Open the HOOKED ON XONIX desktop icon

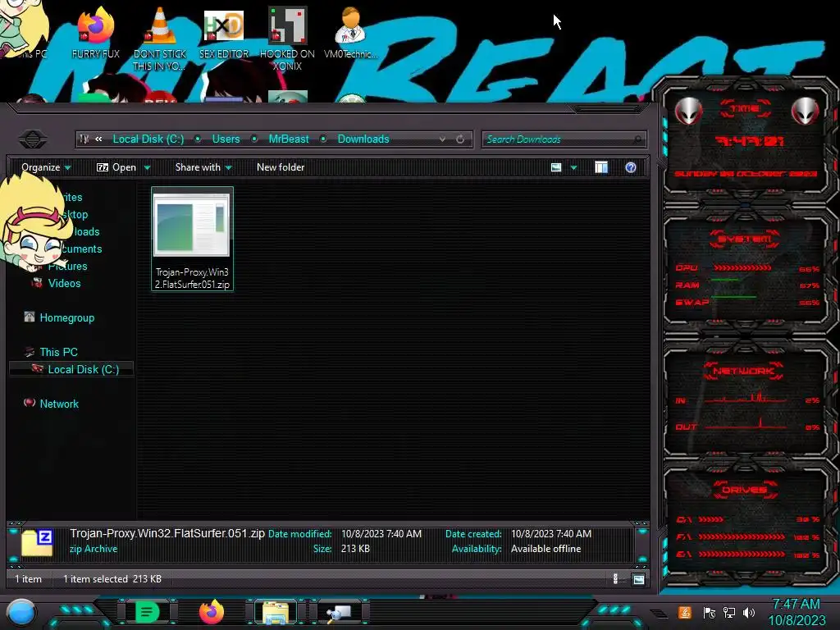point(287,38)
